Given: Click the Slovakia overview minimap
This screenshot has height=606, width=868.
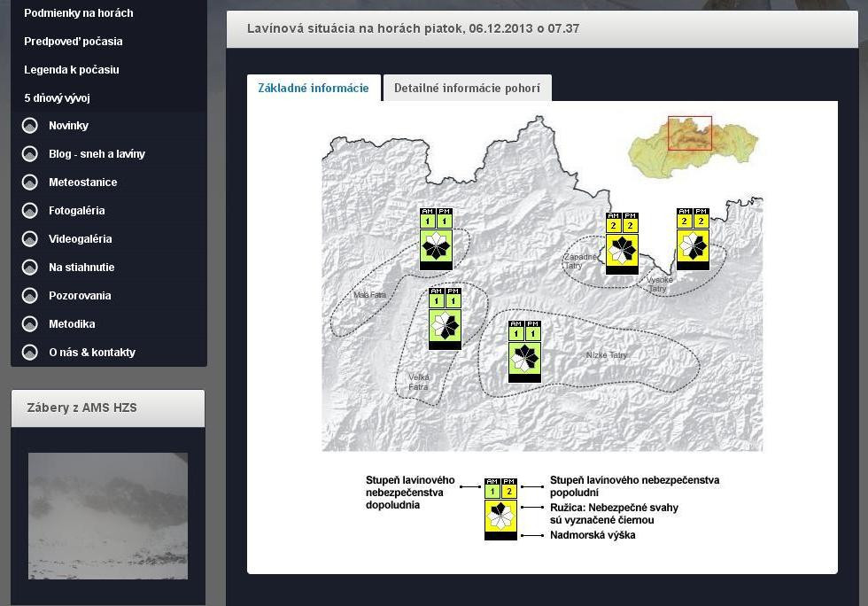Looking at the screenshot, I should [694, 146].
